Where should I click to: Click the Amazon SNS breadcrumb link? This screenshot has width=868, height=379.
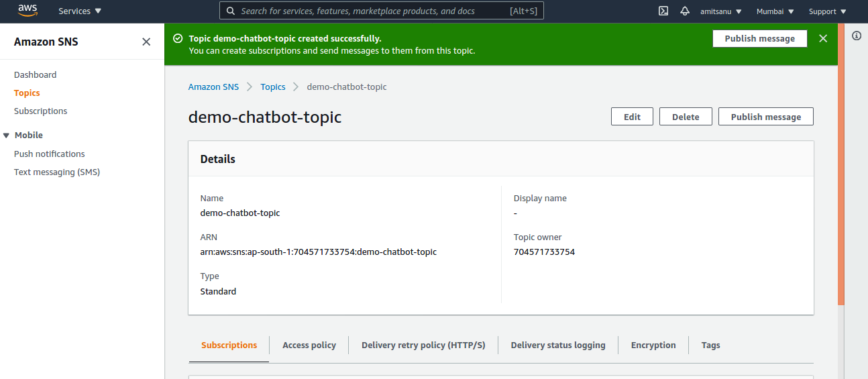213,87
